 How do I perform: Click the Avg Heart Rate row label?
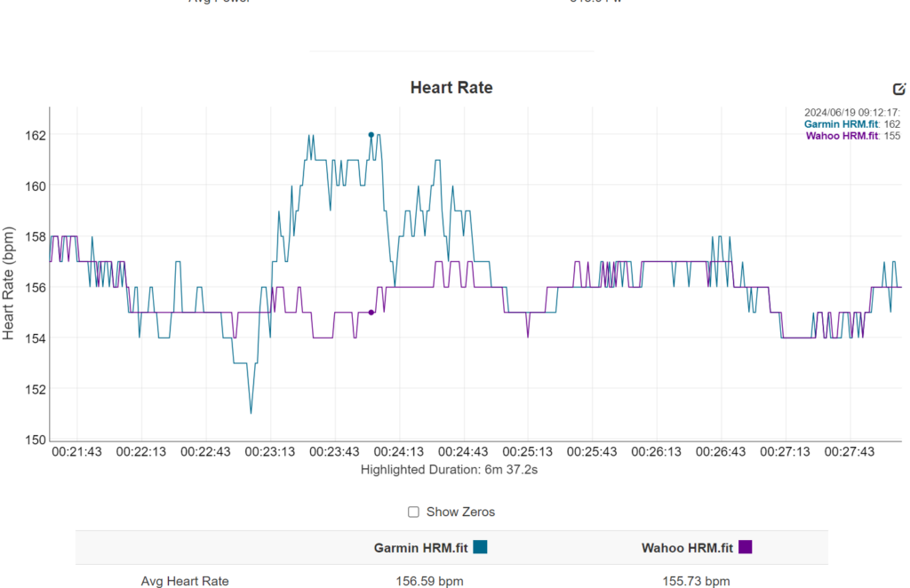(185, 581)
